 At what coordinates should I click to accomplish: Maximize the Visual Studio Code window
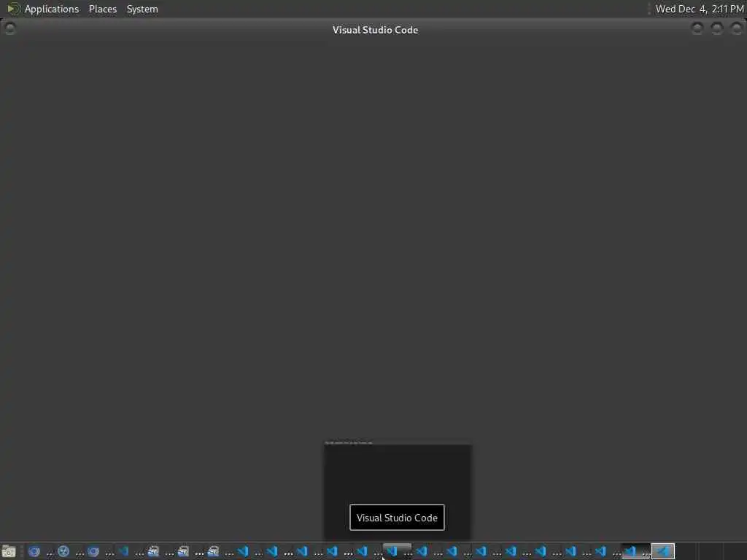coord(716,29)
